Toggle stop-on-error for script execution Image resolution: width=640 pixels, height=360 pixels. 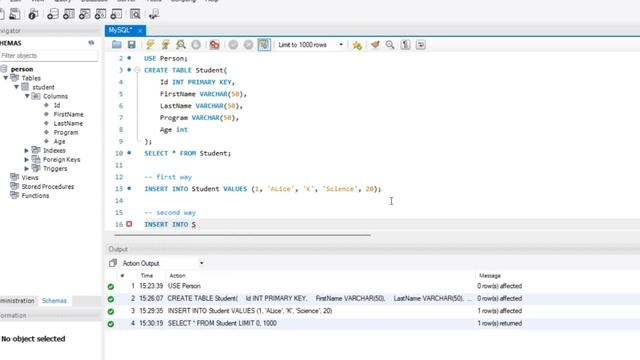tap(215, 44)
